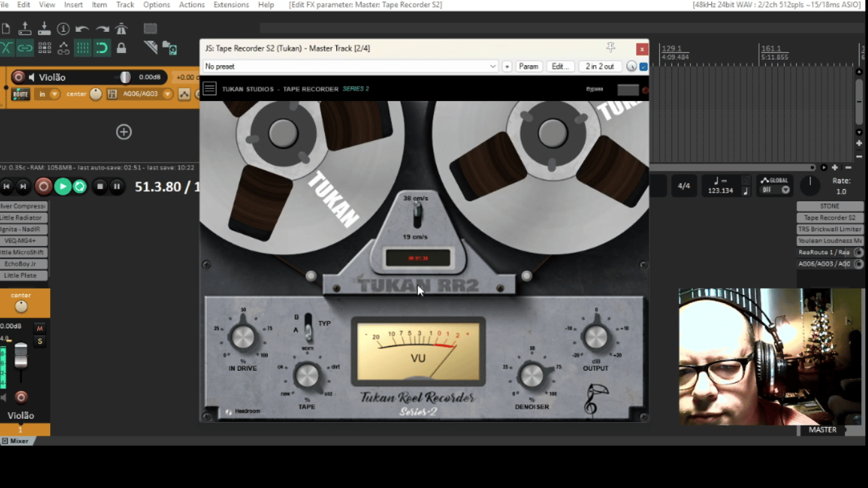The height and width of the screenshot is (488, 868).
Task: Pin the Tape Recorder FX window
Action: click(610, 48)
